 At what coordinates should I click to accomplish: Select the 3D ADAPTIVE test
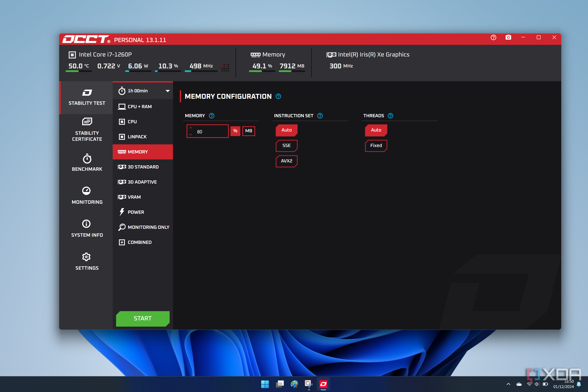[x=142, y=182]
